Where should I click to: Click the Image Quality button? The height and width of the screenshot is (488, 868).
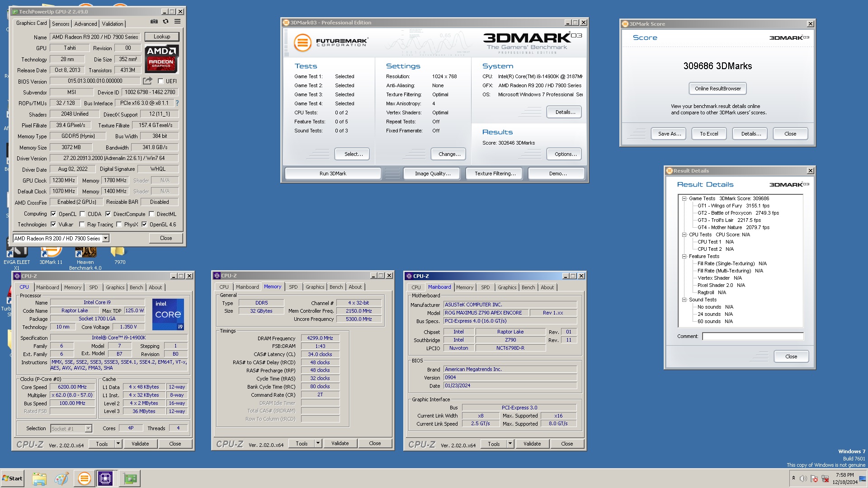tap(433, 174)
